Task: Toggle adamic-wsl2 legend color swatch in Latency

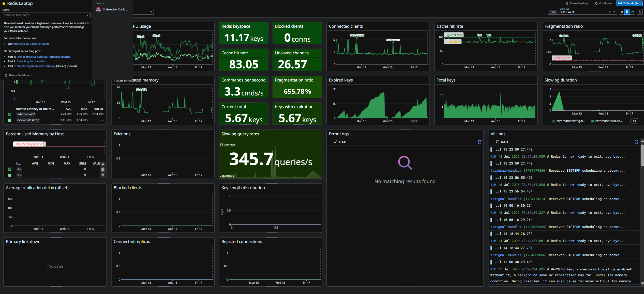Action: coord(10,115)
